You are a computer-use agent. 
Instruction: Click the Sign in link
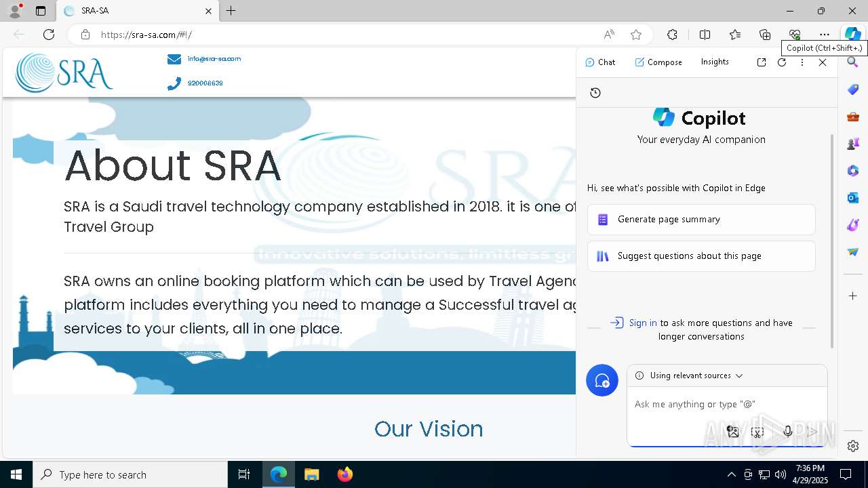pyautogui.click(x=643, y=323)
